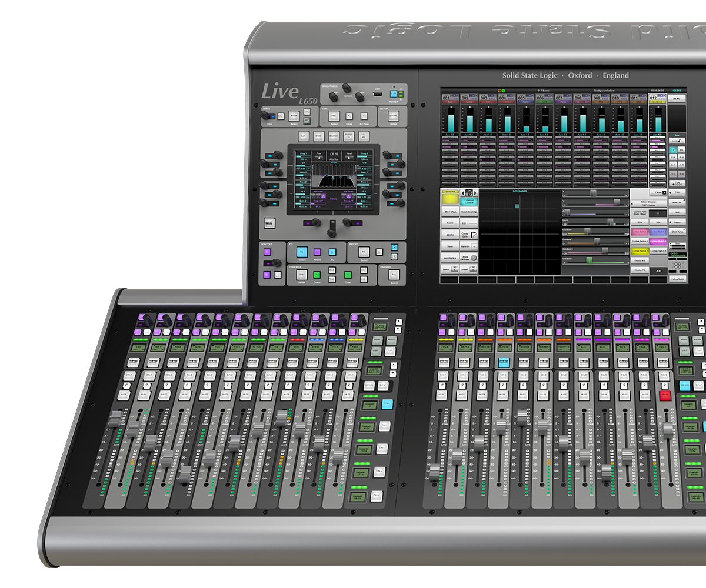This screenshot has width=706, height=588.
Task: Open the Auxiliaries panel on the touchscreen
Action: (x=449, y=258)
